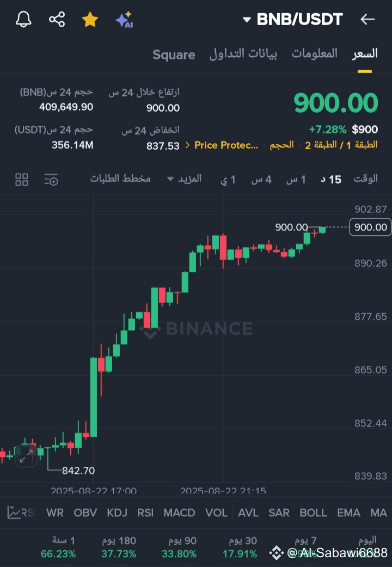The height and width of the screenshot is (567, 392).
Task: Open the indicator chart icon beside WR
Action: pos(15,513)
